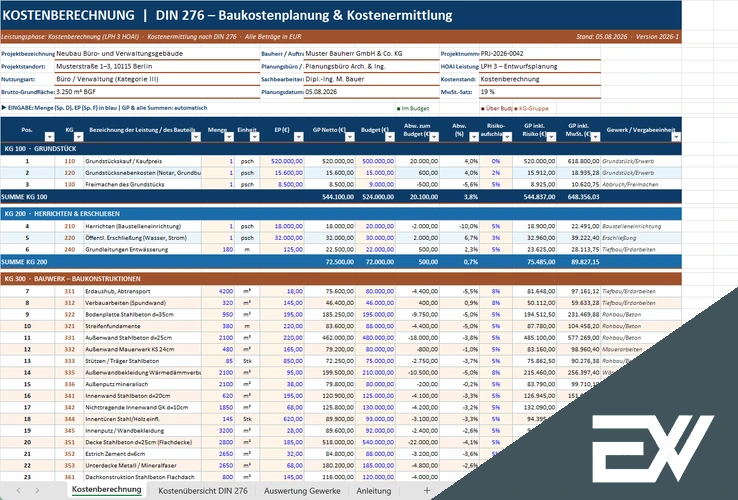
Task: Open filter for Bezeichnung der Leistung column
Action: point(196,137)
